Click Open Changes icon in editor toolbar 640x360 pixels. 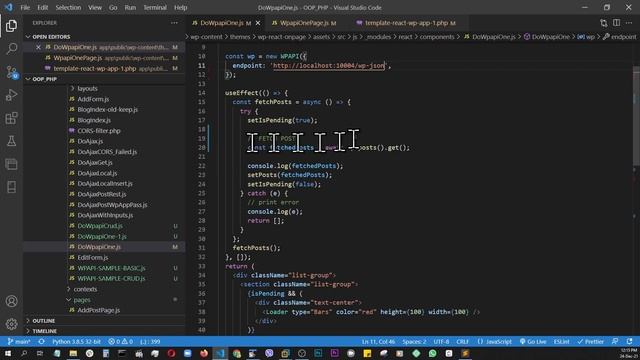tap(603, 23)
